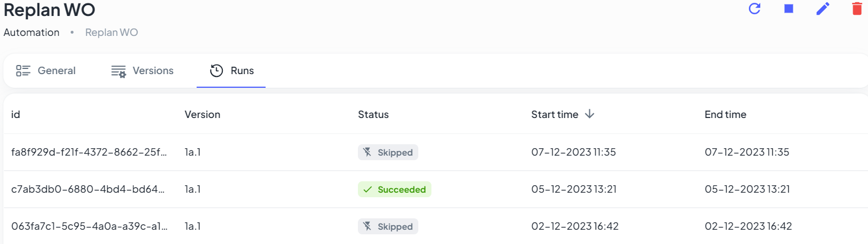The height and width of the screenshot is (244, 868).
Task: Click the id column header
Action: point(16,115)
